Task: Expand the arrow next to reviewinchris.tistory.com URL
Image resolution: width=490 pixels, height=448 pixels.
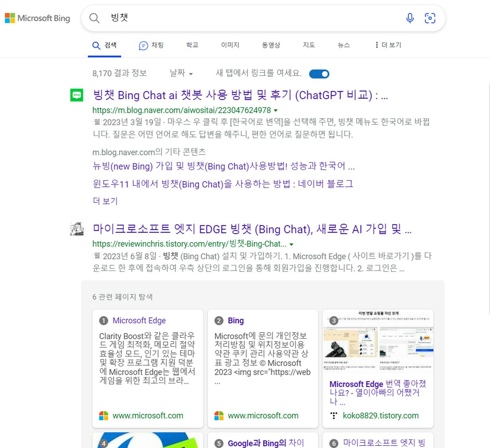Action: [291, 245]
